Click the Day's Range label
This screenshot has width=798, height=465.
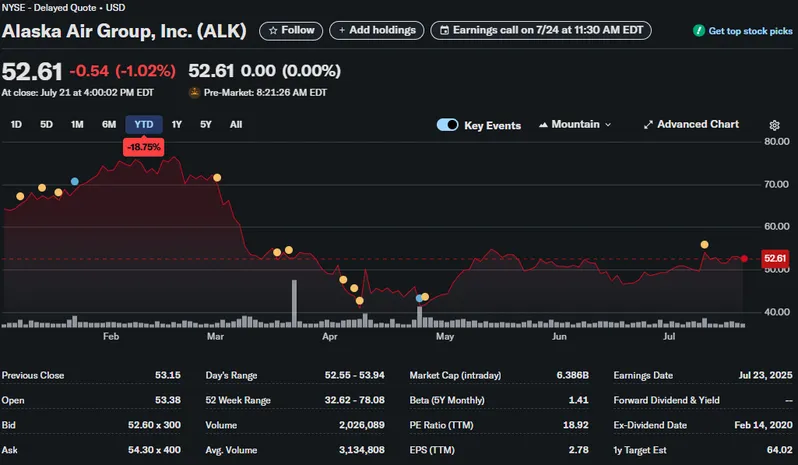point(232,375)
